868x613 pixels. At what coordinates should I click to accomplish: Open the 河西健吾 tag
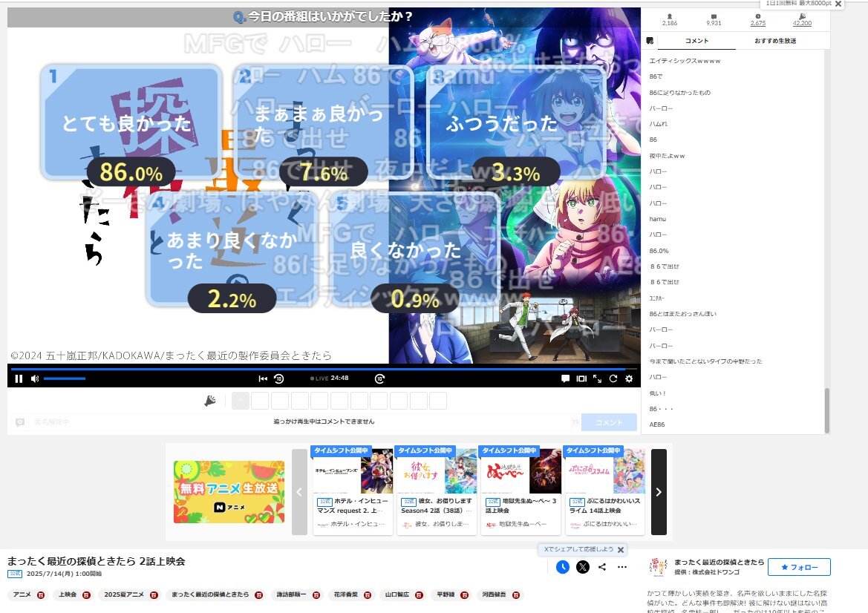click(x=495, y=594)
